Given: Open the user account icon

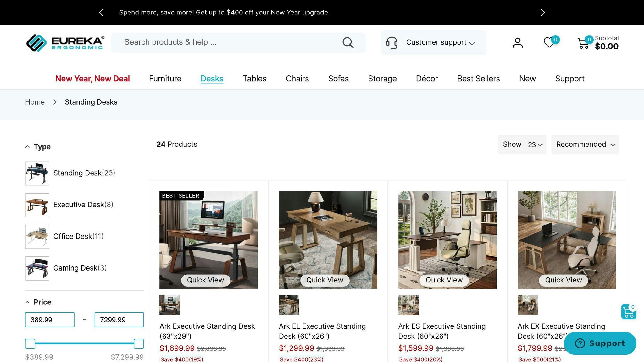Looking at the screenshot, I should pyautogui.click(x=518, y=42).
